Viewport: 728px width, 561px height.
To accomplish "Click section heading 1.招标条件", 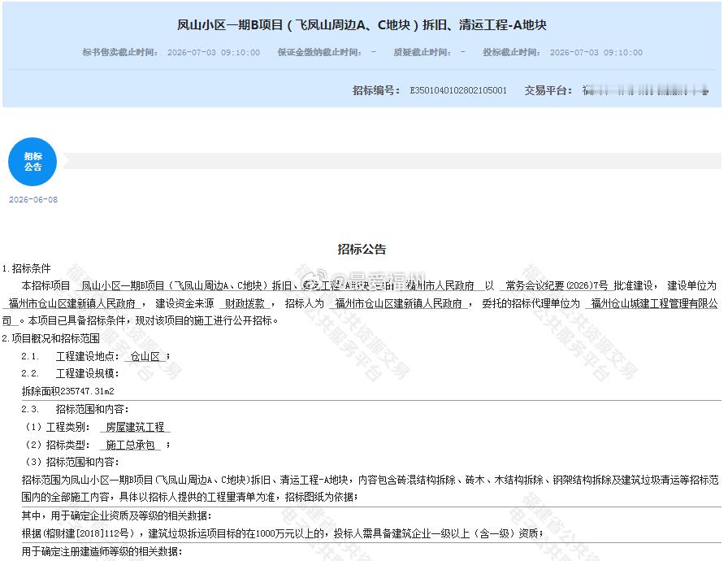I will click(27, 268).
